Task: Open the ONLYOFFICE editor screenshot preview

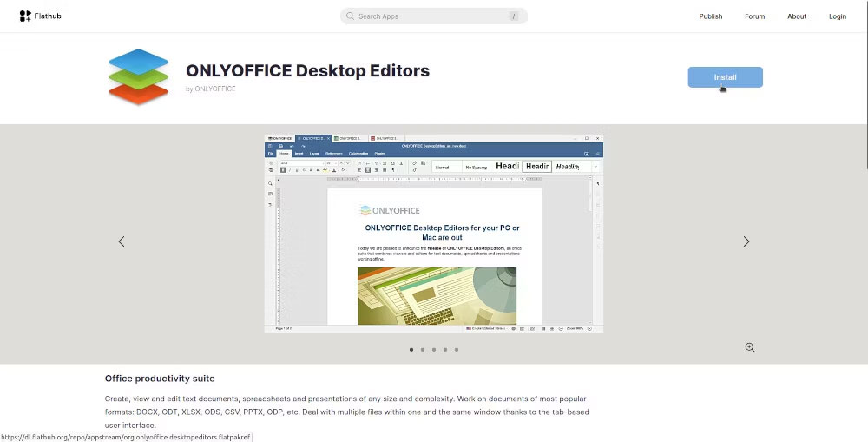Action: (x=433, y=234)
